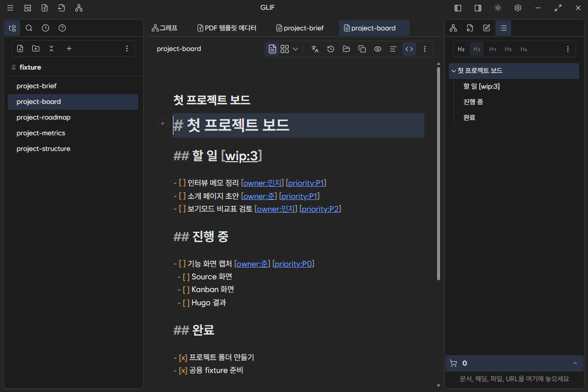588x392 pixels.
Task: Switch to the PDF 템플릿 에디터 tab
Action: [x=227, y=28]
